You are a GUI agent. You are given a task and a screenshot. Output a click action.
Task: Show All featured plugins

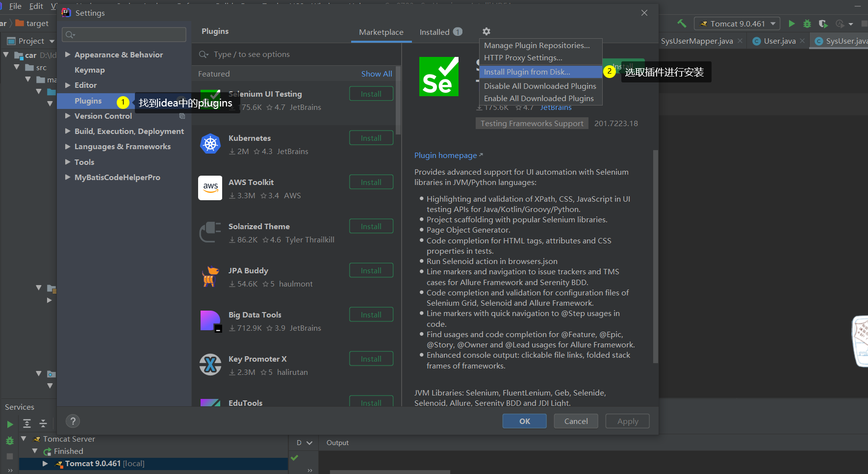377,74
